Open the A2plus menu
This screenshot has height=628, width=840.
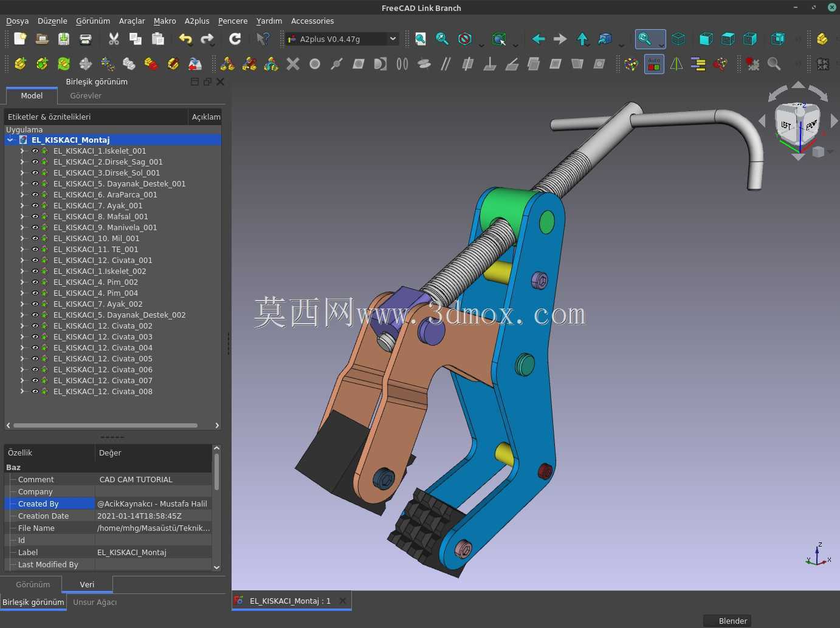point(197,21)
